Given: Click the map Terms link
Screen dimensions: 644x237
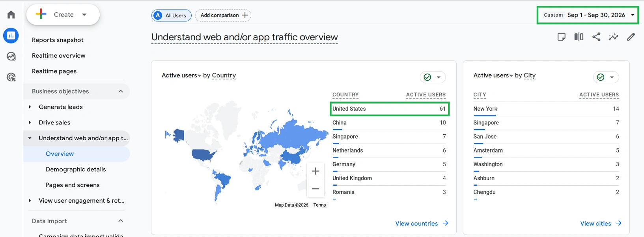Looking at the screenshot, I should 319,205.
